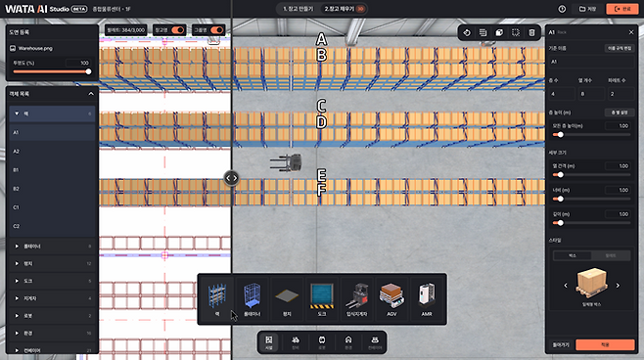
Task: Expand the object group with count 16
Action: [x=17, y=333]
